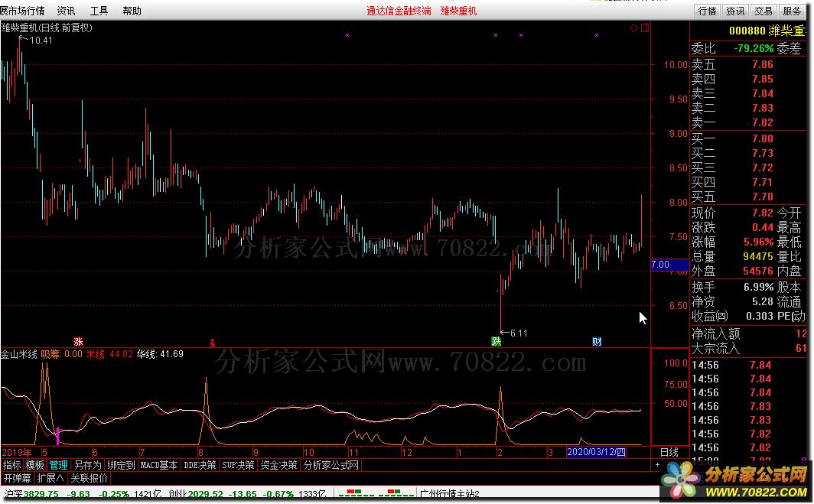
Task: Click the 沪深 3829.75 index in status bar
Action: [x=31, y=494]
